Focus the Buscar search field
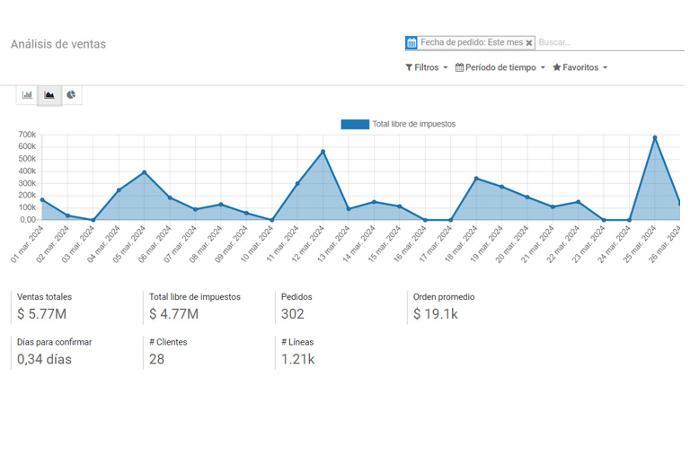 click(608, 43)
